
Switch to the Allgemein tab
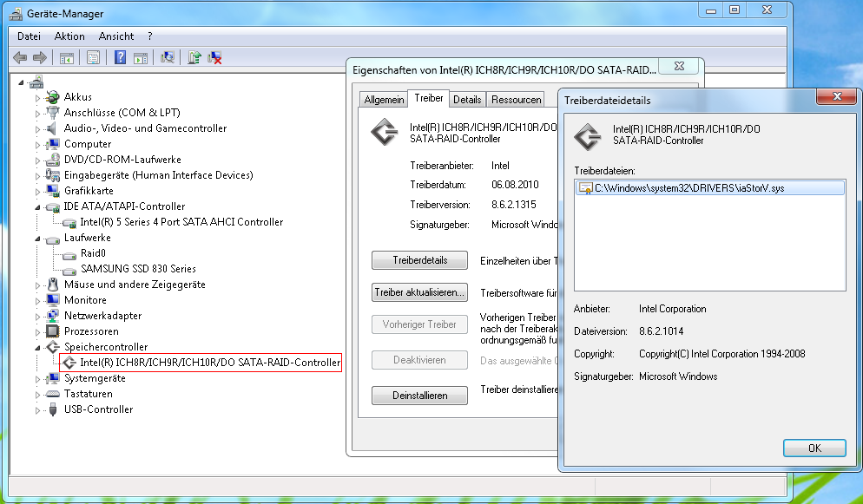(x=384, y=100)
